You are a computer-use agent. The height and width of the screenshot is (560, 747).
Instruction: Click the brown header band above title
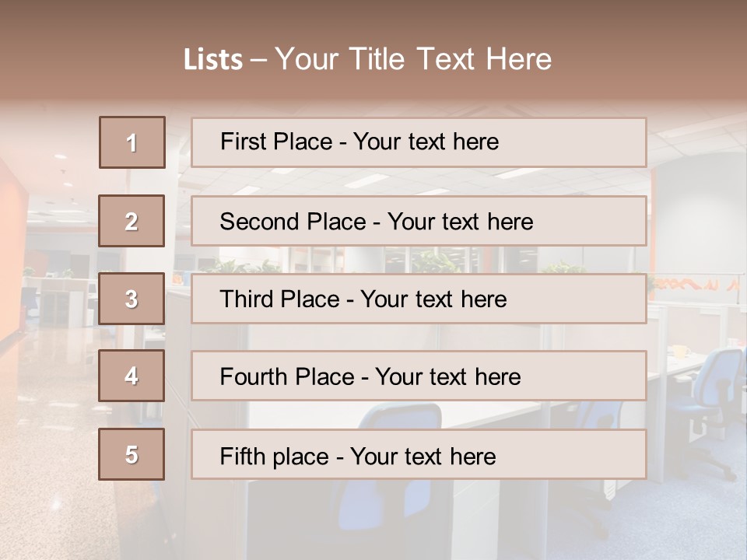click(373, 17)
